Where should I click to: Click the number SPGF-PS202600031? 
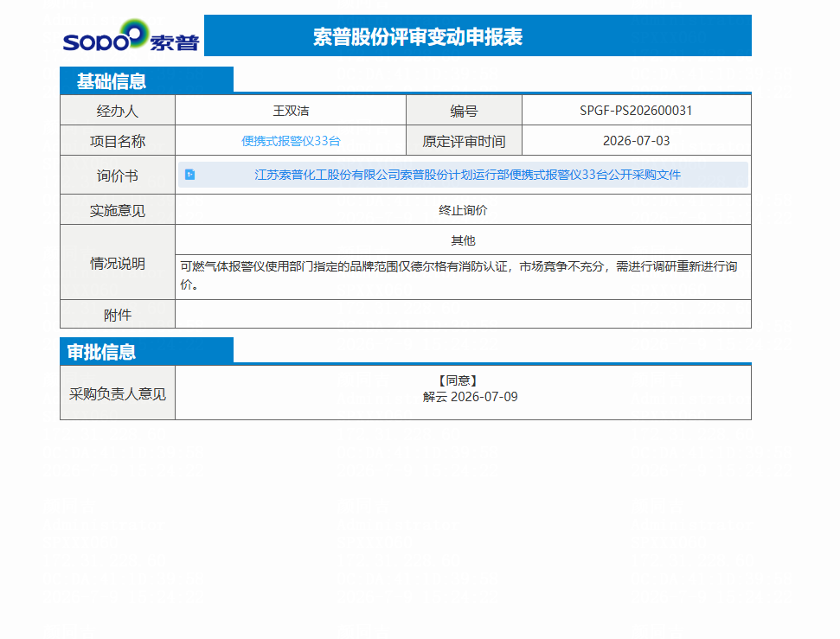click(636, 111)
